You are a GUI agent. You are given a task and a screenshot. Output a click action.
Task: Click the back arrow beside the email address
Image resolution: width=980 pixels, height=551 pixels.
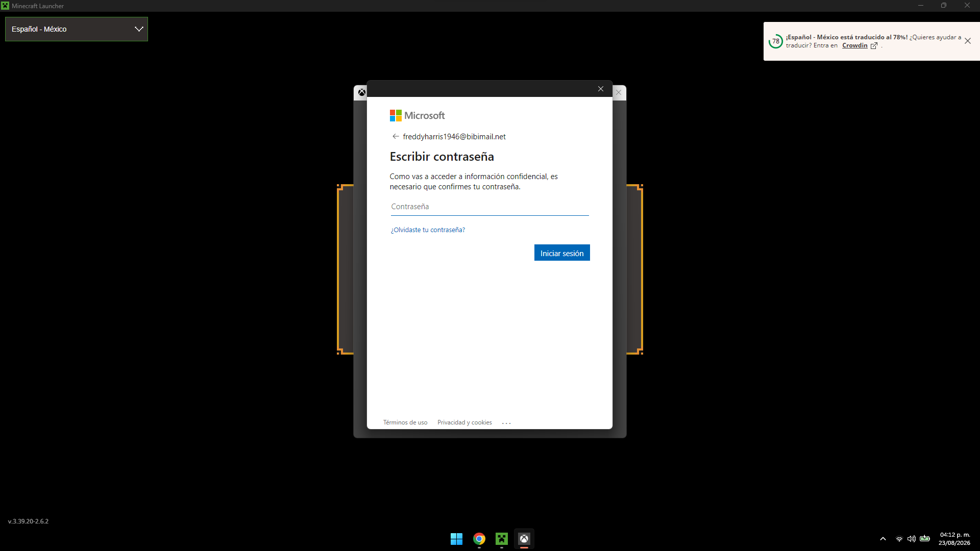(396, 136)
